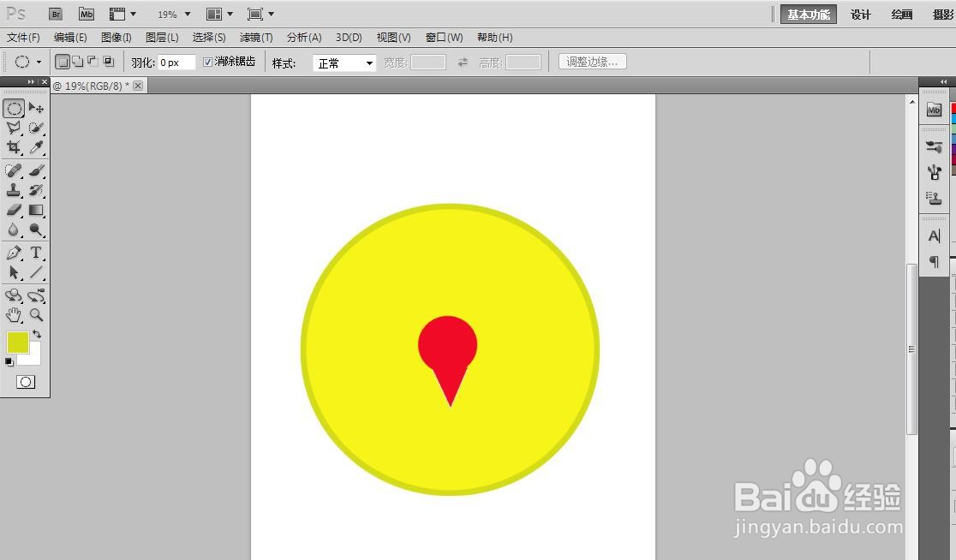
Task: Select the 3D Camera Rotate tool
Action: pos(36,295)
